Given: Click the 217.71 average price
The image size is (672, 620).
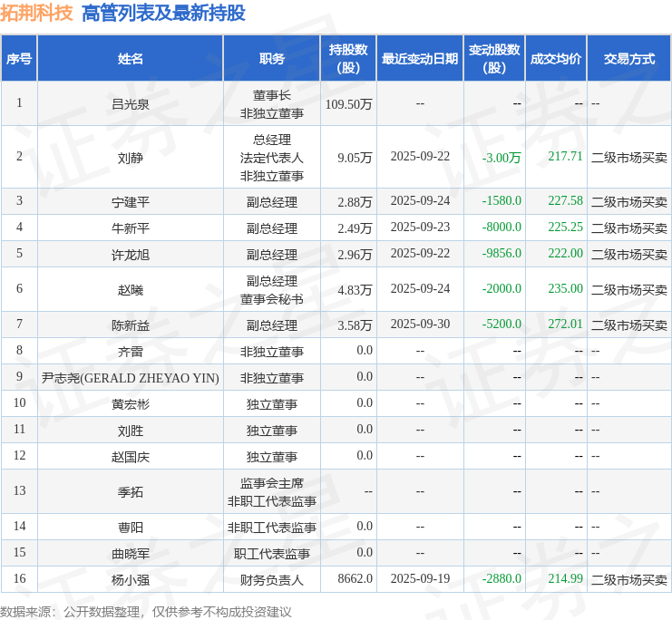Looking at the screenshot, I should pos(565,157).
